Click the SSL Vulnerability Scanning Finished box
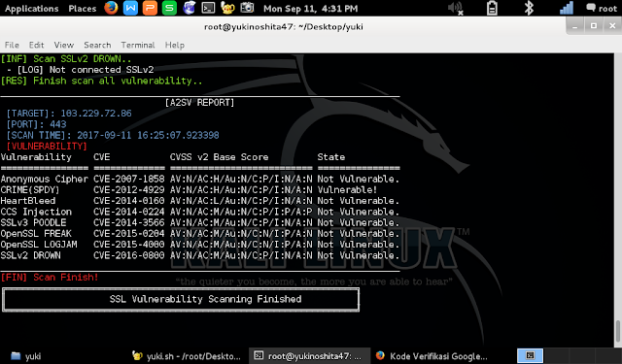 click(181, 299)
